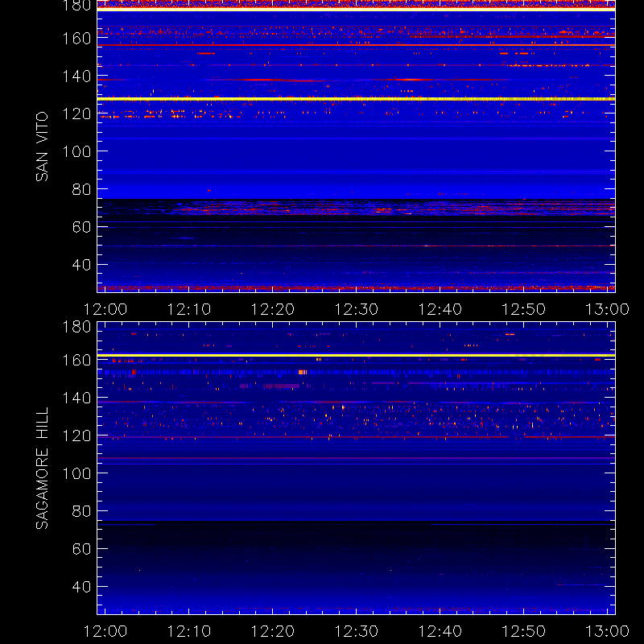Click the SAGAMORE HILL axis title
The image size is (644, 644).
(42, 469)
